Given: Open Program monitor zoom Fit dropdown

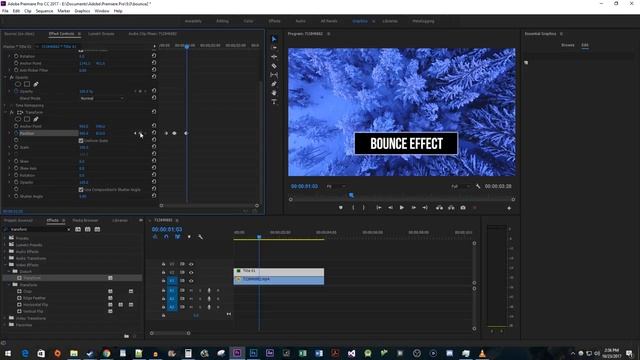Looking at the screenshot, I should coord(336,186).
